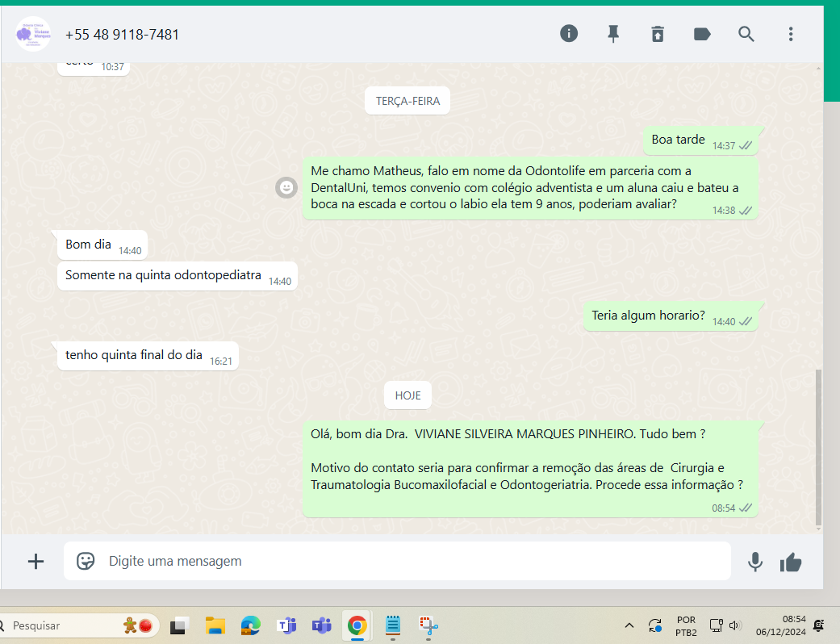Select the 'tenho quinta final do dia' message
This screenshot has width=840, height=644.
(x=148, y=356)
